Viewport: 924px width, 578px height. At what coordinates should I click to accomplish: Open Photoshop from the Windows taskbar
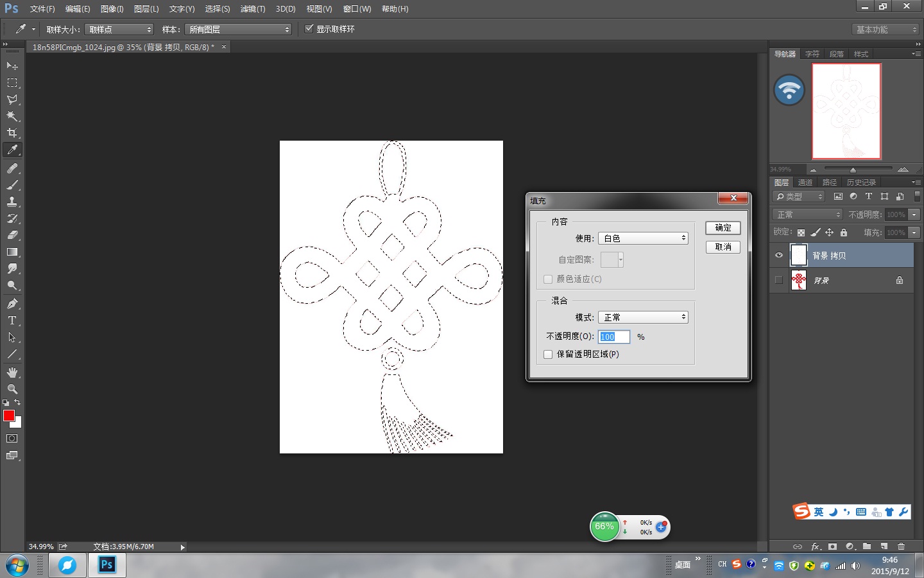point(107,565)
